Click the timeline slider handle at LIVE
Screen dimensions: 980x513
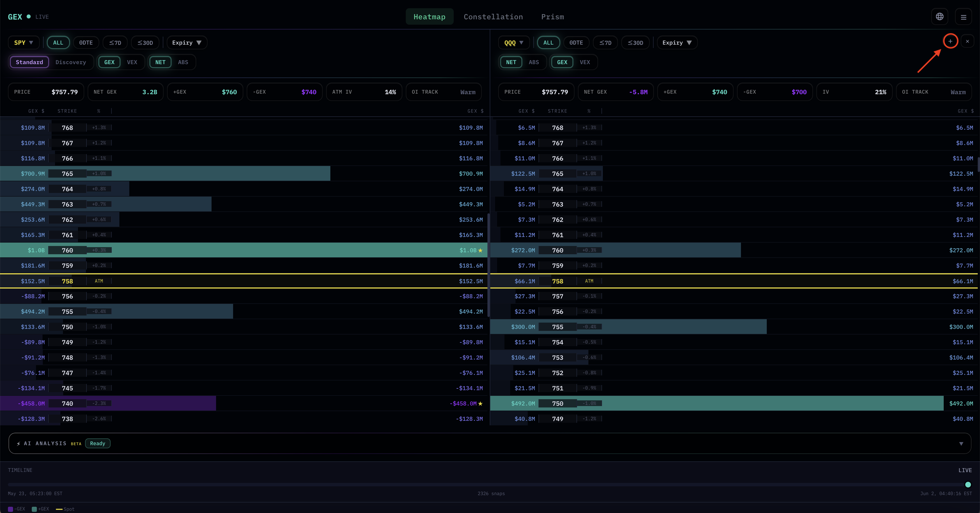tap(968, 484)
